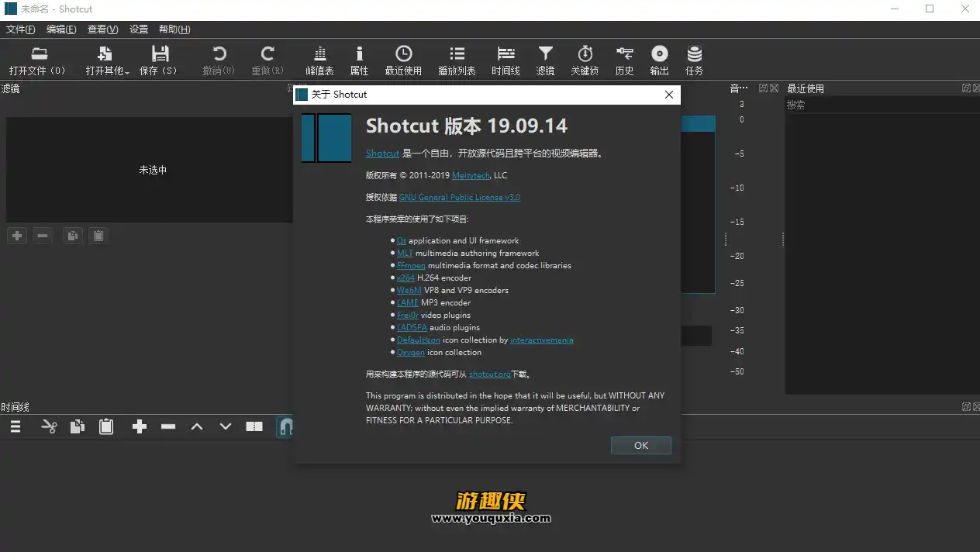Open the MLT framework link

[405, 253]
